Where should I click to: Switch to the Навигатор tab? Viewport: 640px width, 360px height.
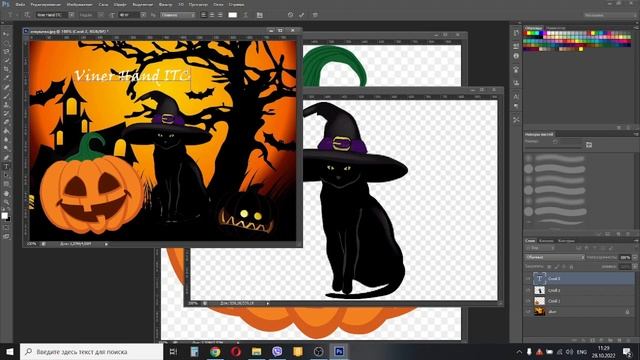556,28
